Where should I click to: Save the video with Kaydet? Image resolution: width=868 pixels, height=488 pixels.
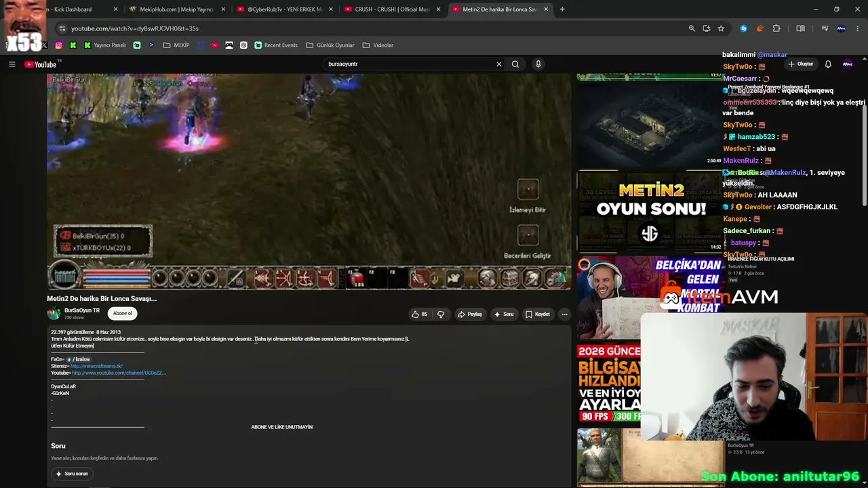(x=538, y=314)
